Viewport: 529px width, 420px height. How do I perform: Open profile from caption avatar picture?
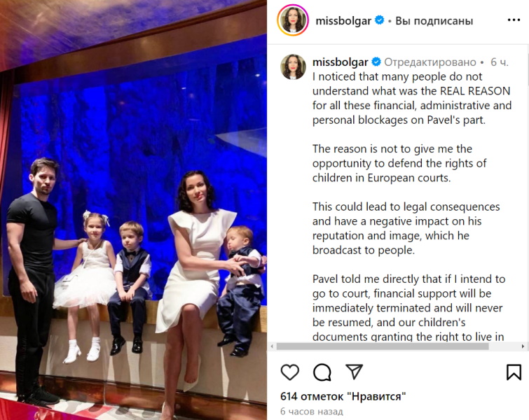tap(293, 67)
